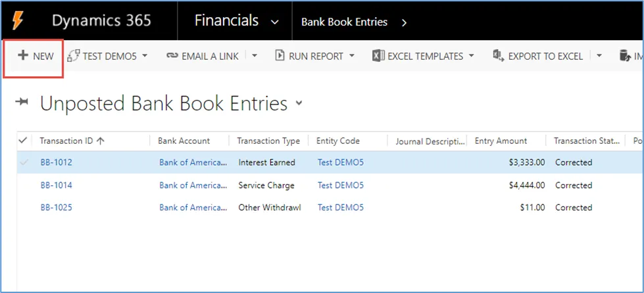The image size is (644, 293).
Task: Select the Service Charge cell
Action: (266, 185)
